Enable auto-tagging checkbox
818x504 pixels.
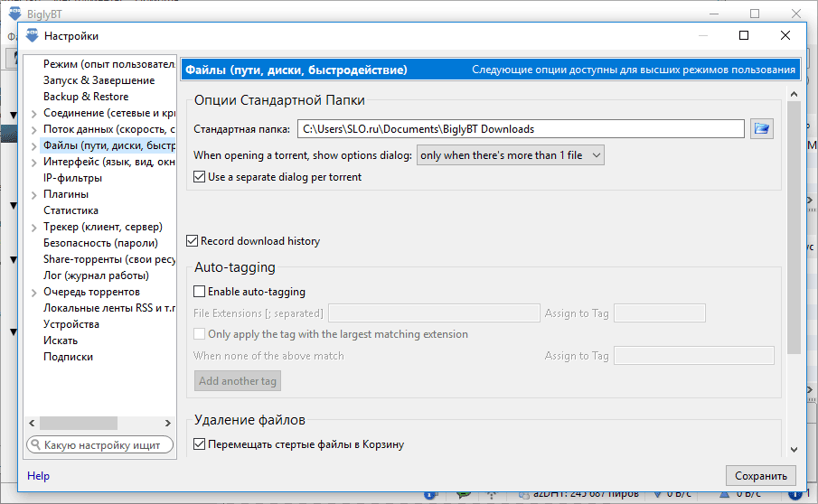pyautogui.click(x=199, y=292)
